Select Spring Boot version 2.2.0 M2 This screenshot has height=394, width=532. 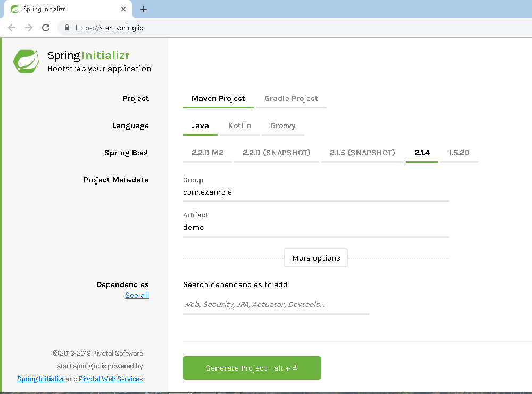coord(207,153)
